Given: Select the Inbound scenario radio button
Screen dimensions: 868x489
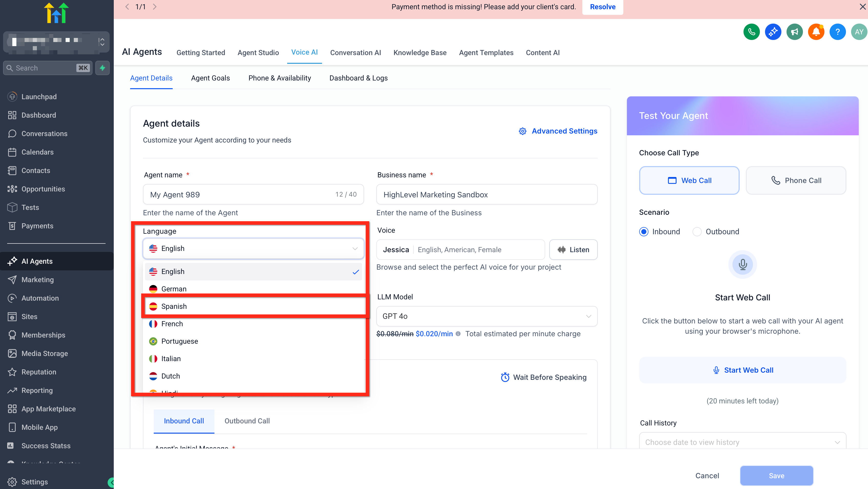Looking at the screenshot, I should 644,231.
